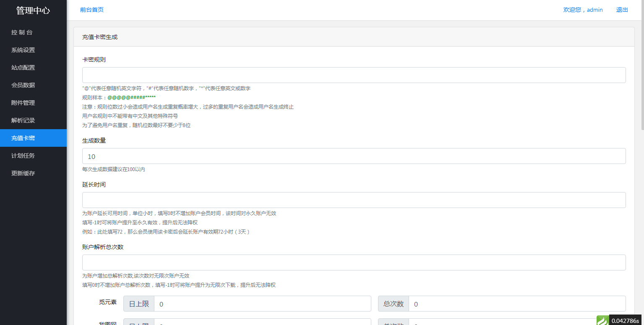Click 退出 to log out
The image size is (644, 325).
(622, 9)
